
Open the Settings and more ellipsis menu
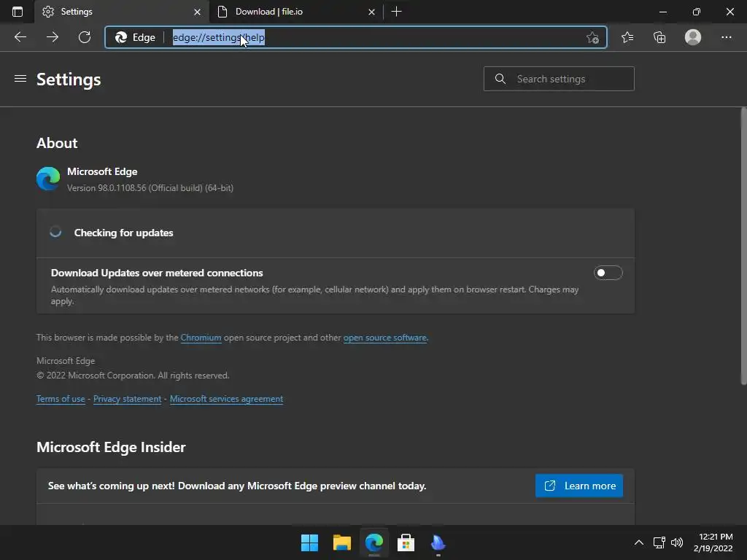[726, 37]
